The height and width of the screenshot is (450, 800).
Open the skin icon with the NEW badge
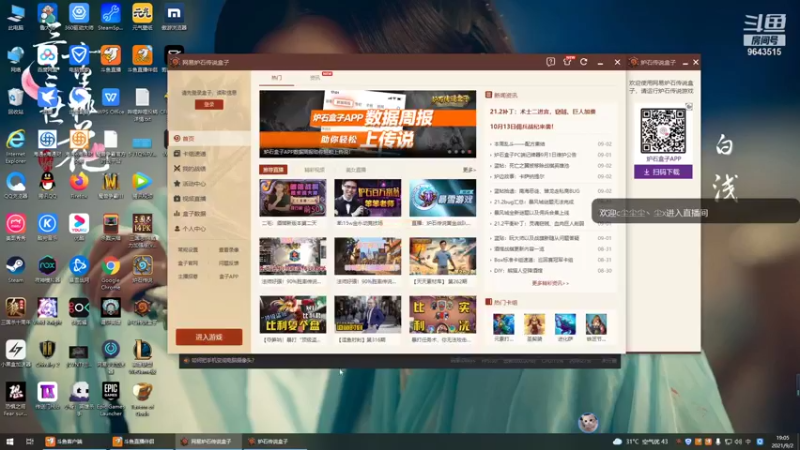[x=567, y=62]
